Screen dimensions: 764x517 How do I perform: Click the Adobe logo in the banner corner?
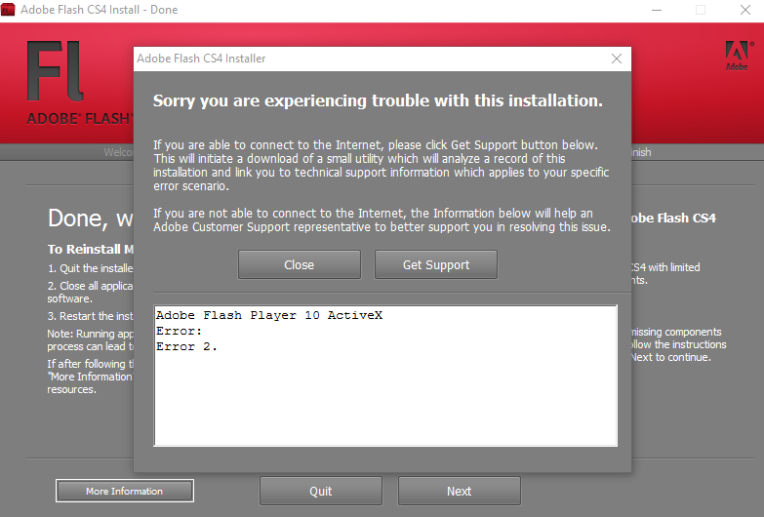(x=738, y=56)
